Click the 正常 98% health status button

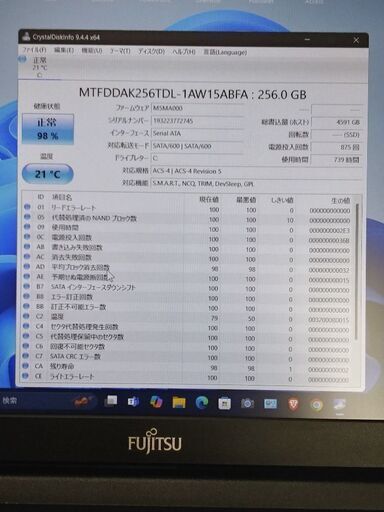click(x=48, y=129)
